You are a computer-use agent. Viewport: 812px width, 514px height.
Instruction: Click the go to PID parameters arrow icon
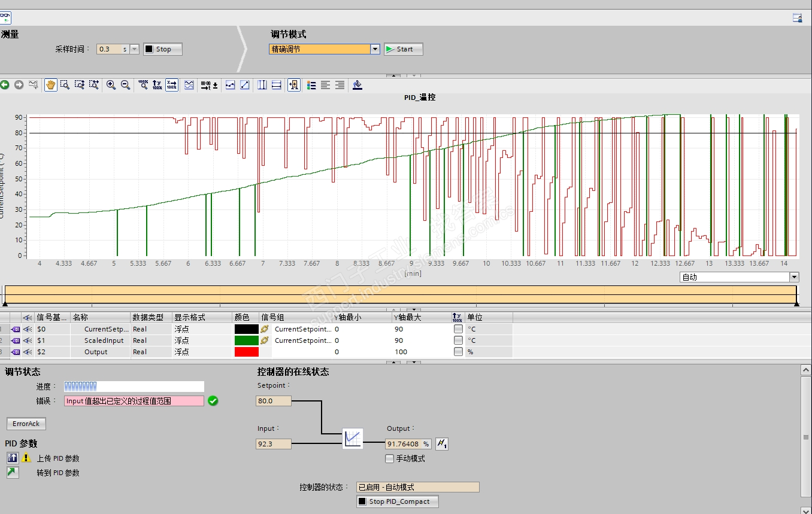(13, 472)
